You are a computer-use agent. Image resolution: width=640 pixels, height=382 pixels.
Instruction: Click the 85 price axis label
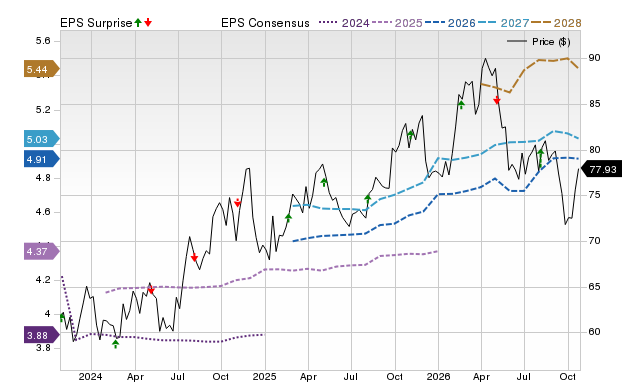click(x=594, y=104)
